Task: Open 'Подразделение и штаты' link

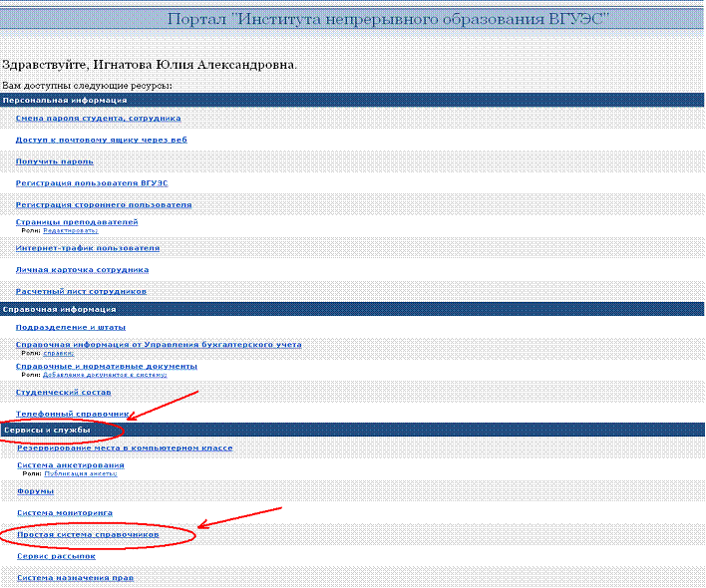Action: point(70,327)
